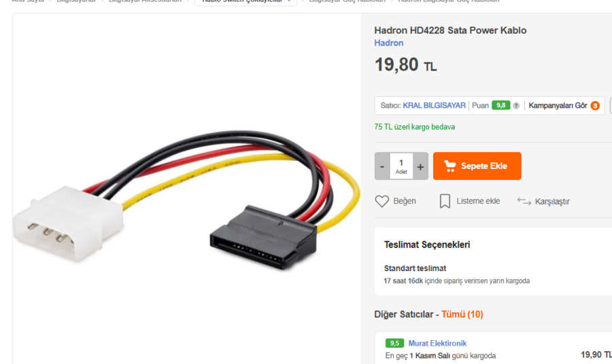The height and width of the screenshot is (364, 612).
Task: Click the shopping cart icon in Sepete Ekle
Action: coord(449,166)
